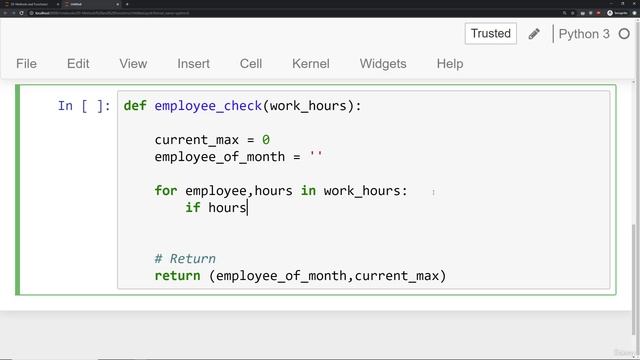Click the red browser extension icon
This screenshot has height=360, width=640.
(x=598, y=13)
